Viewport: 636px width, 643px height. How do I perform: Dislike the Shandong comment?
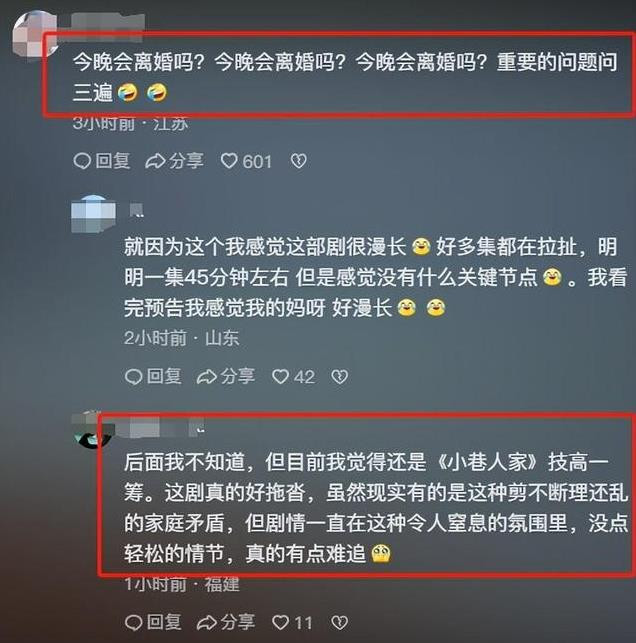click(x=340, y=376)
